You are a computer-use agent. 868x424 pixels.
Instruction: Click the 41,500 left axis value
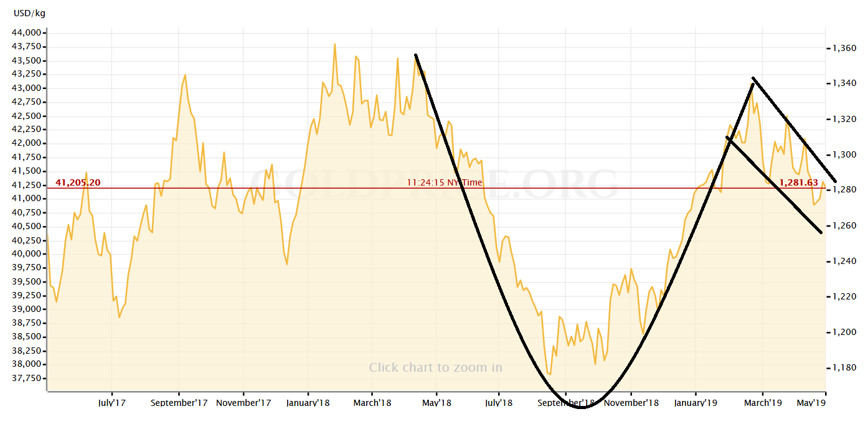(x=27, y=171)
